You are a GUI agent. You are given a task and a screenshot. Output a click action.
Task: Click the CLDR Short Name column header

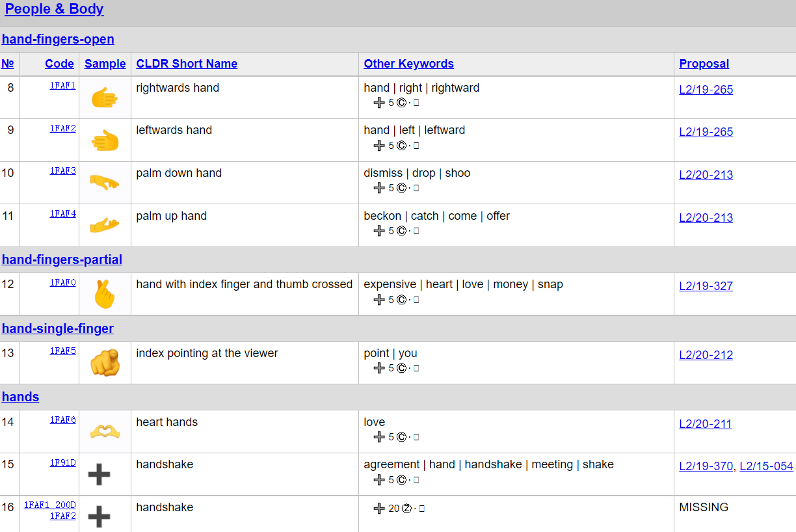coord(187,64)
